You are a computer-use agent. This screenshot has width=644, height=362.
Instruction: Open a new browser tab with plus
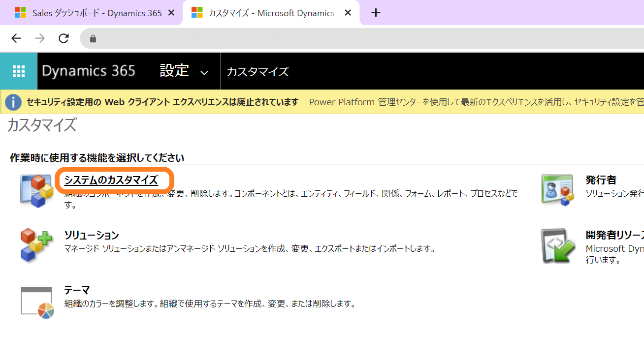tap(376, 13)
